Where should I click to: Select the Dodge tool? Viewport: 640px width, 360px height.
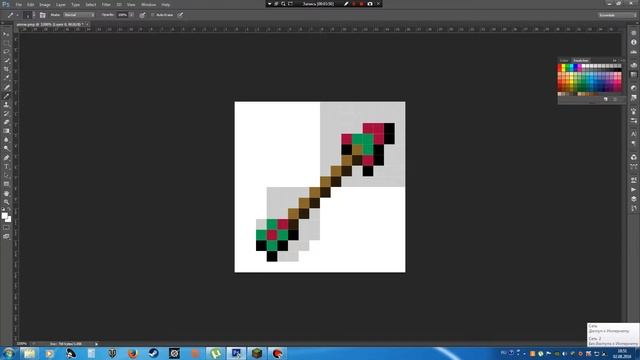pos(6,149)
